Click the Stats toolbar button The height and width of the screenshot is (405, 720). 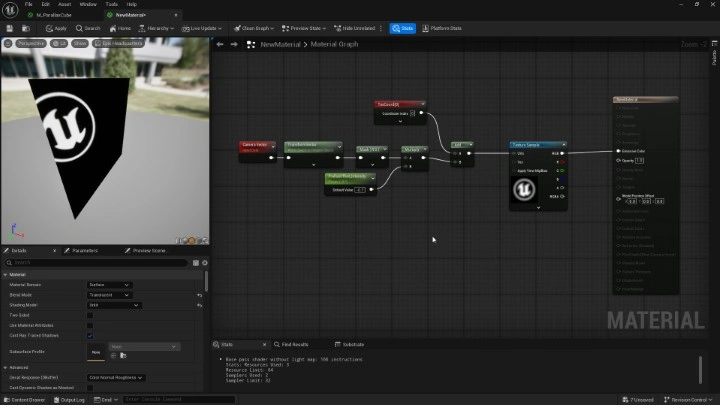point(403,28)
